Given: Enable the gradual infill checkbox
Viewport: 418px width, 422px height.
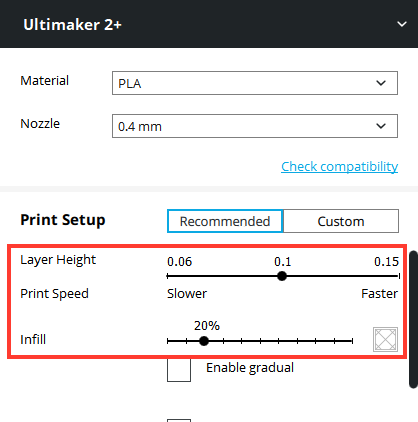Looking at the screenshot, I should click(x=179, y=369).
